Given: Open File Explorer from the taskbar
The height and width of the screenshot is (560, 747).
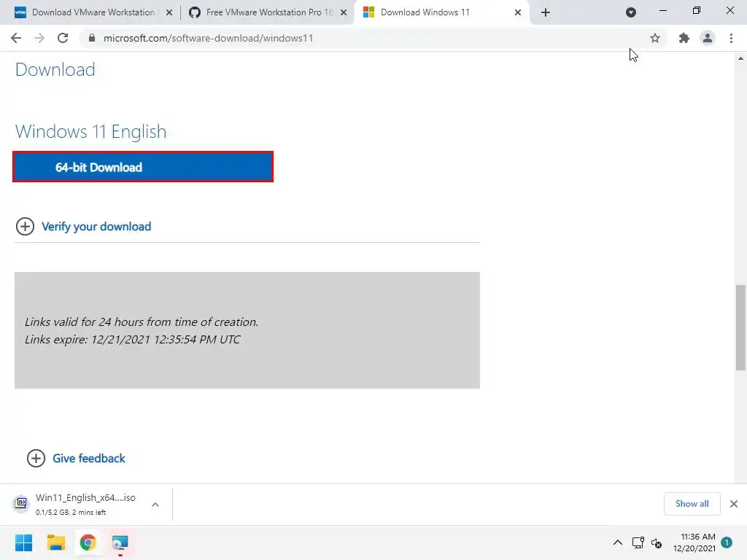Looking at the screenshot, I should click(55, 542).
